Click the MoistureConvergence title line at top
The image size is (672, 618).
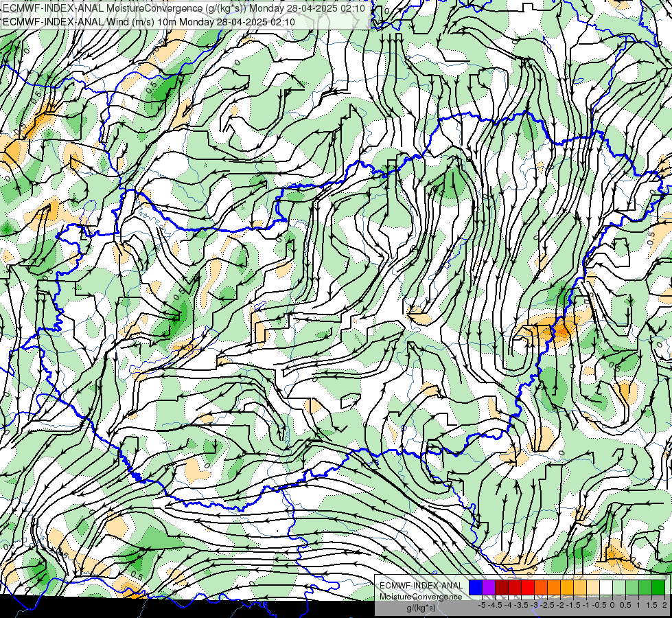click(184, 8)
